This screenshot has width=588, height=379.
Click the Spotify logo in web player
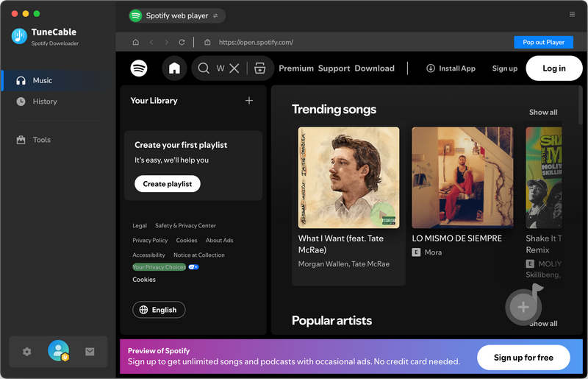[139, 68]
